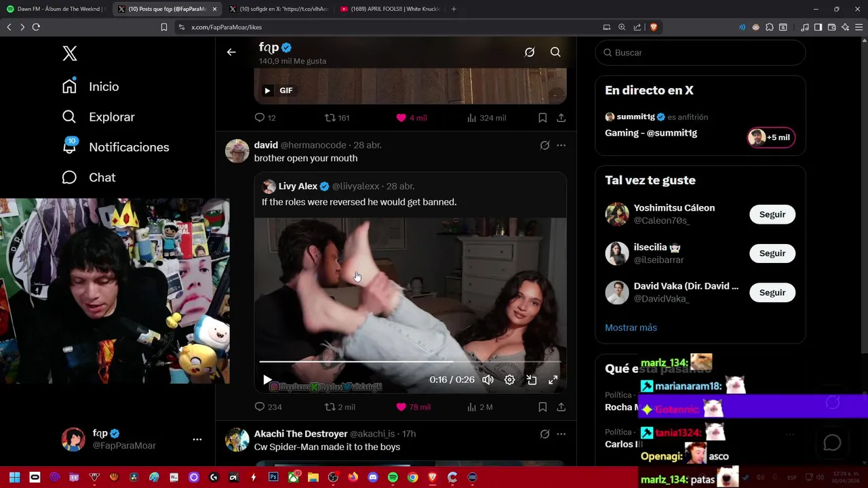Click Grok icon on Akachi's post
868x488 pixels.
[545, 434]
